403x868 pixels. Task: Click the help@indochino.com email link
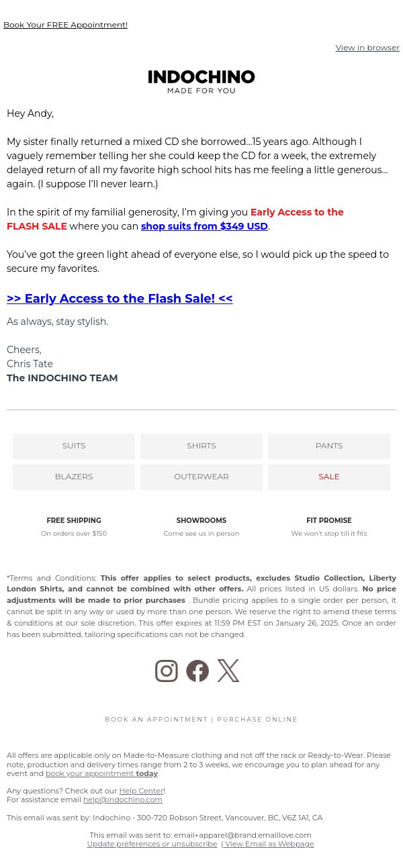pyautogui.click(x=123, y=800)
